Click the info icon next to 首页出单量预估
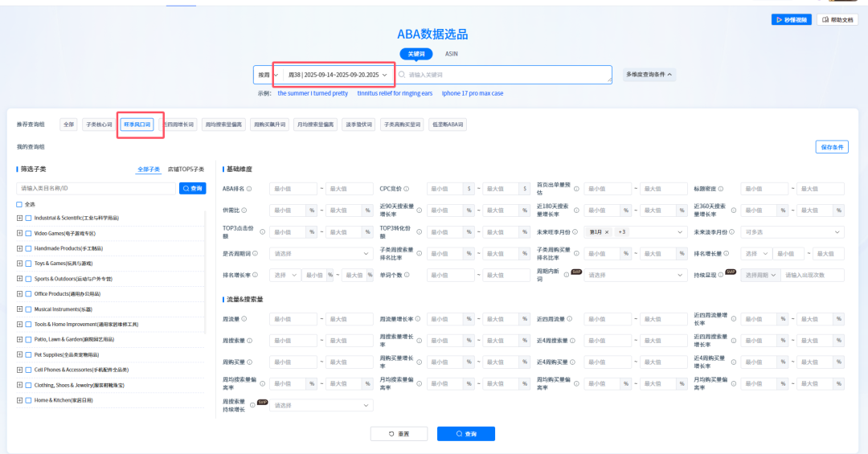This screenshot has width=868, height=454. (576, 189)
